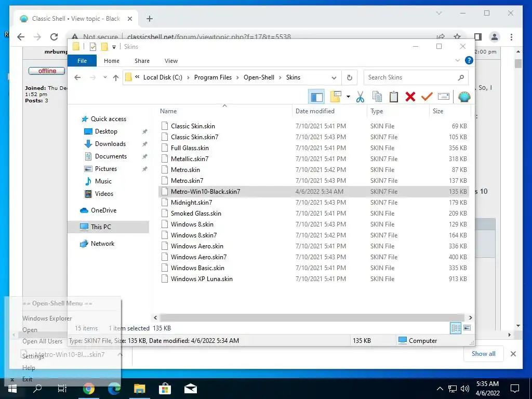Refresh the Skins folder view
The width and height of the screenshot is (532, 399).
[x=350, y=77]
